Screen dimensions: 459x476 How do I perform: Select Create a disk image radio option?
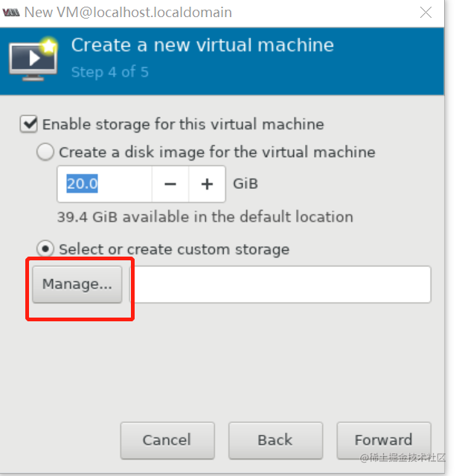[46, 152]
